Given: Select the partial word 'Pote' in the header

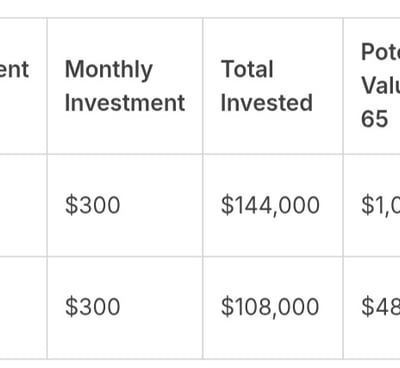Looking at the screenshot, I should 380,52.
